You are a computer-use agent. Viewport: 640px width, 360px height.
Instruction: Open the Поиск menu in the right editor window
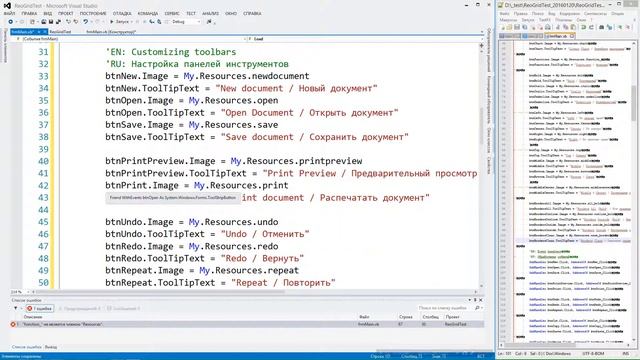point(538,13)
